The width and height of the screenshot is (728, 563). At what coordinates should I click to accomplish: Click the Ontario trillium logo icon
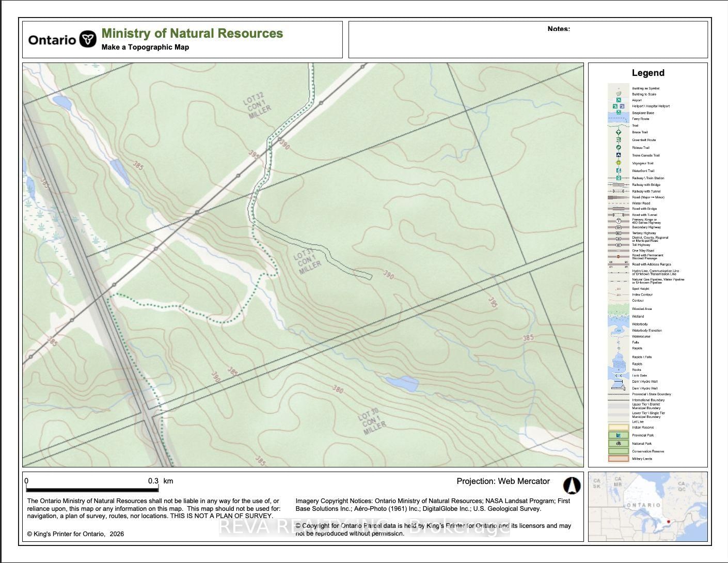click(88, 39)
